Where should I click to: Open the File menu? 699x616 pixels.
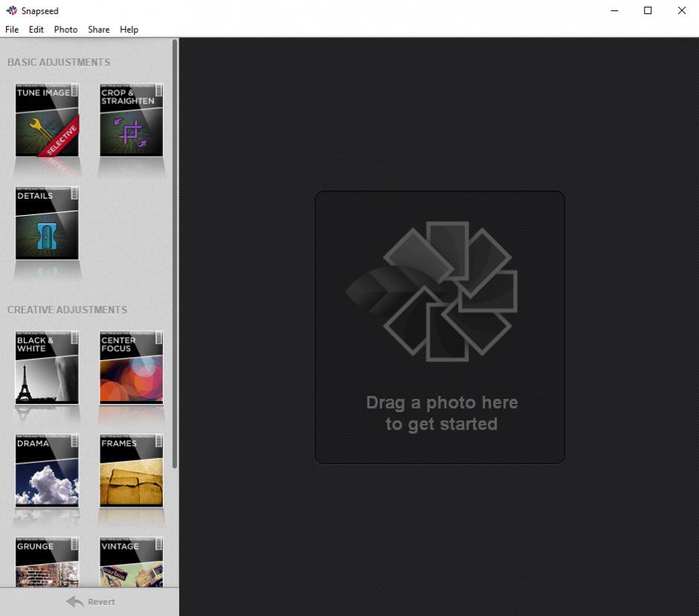(x=12, y=30)
